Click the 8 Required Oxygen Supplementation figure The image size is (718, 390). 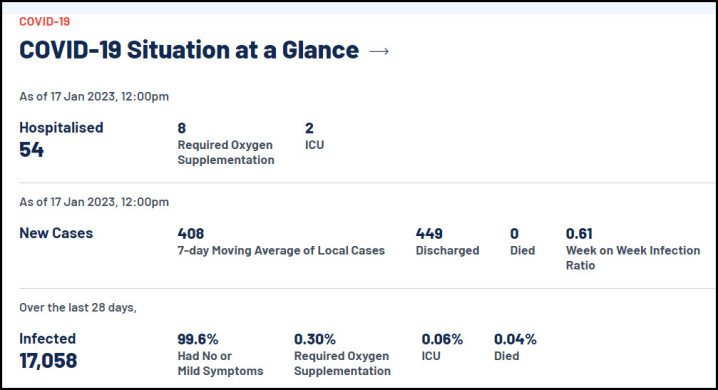tap(182, 128)
